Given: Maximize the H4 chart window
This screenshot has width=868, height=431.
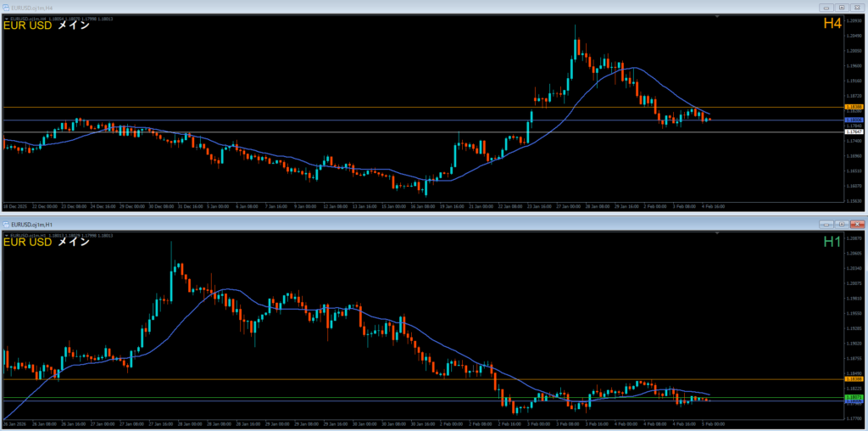Looking at the screenshot, I should point(842,8).
